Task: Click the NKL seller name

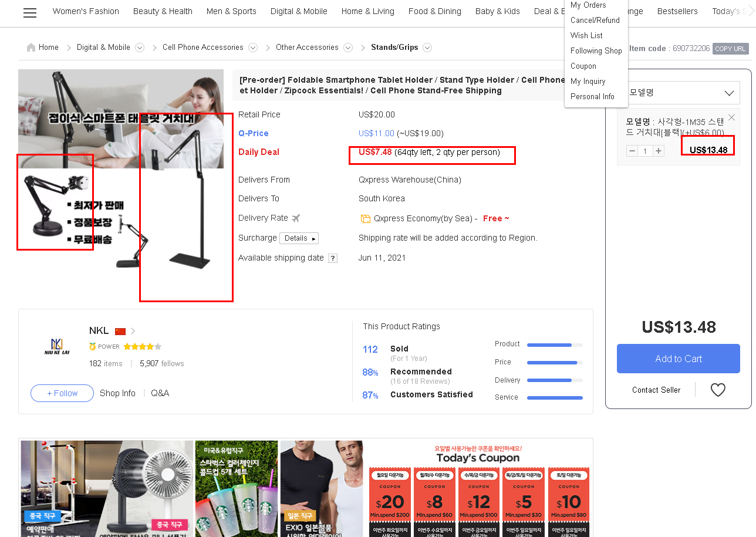Action: tap(99, 331)
